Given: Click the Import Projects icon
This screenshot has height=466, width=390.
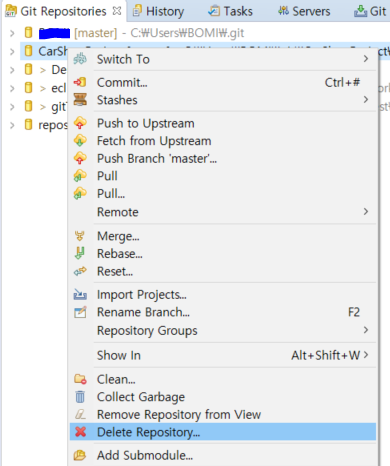Looking at the screenshot, I should (80, 294).
